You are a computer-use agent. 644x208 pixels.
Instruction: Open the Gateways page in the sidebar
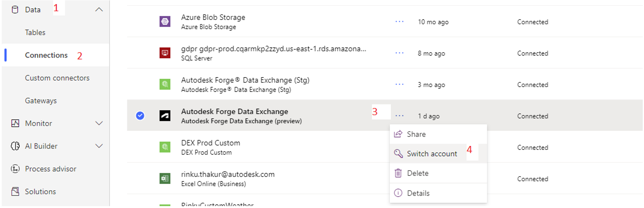pos(41,101)
